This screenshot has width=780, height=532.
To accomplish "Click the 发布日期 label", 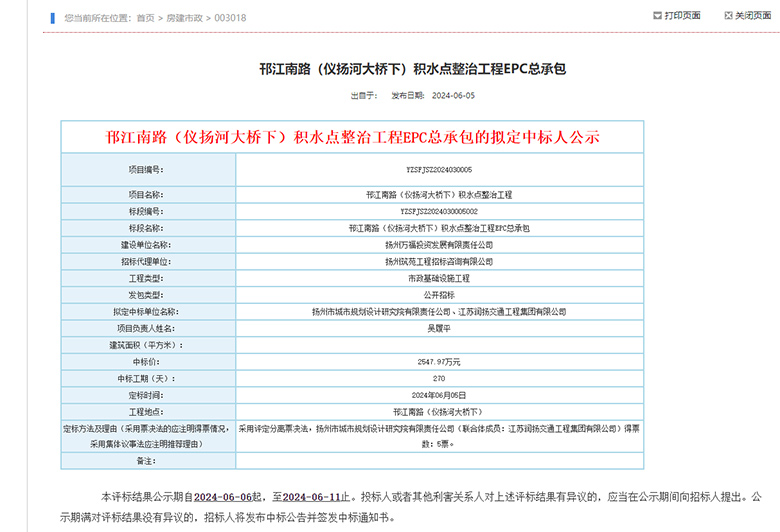I will 408,96.
